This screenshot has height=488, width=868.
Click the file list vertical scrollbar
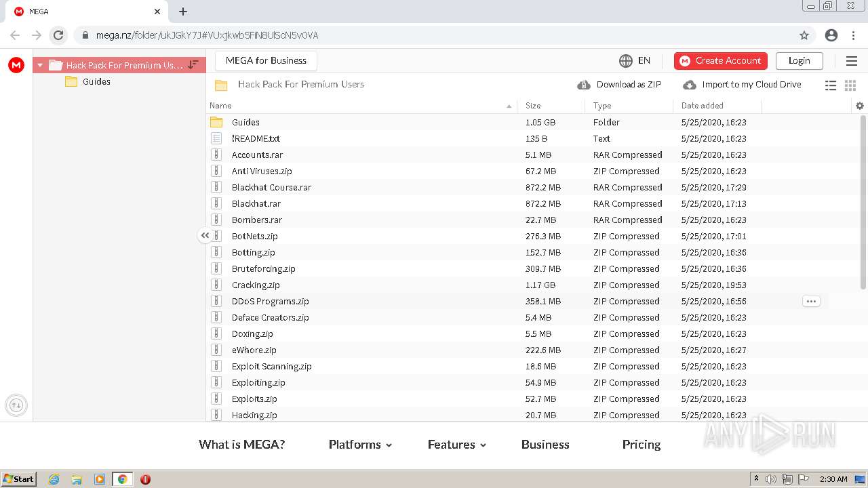[x=863, y=202]
